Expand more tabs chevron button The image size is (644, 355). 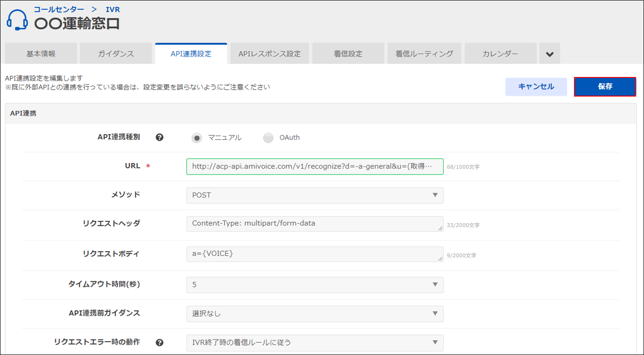click(550, 54)
